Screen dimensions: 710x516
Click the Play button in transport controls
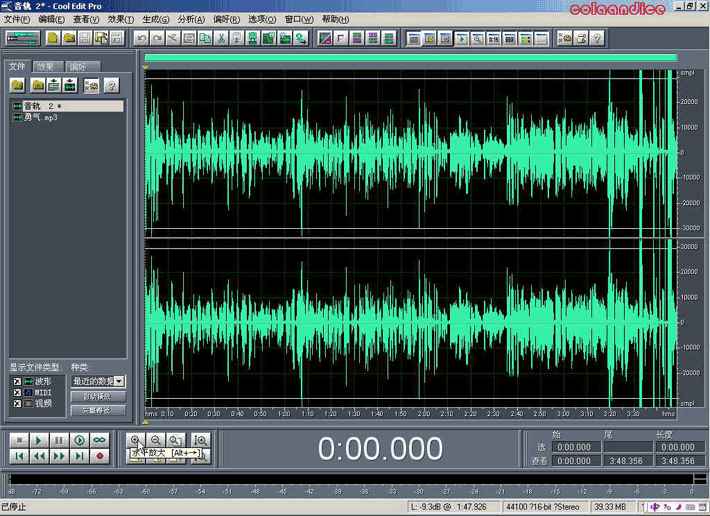[39, 440]
